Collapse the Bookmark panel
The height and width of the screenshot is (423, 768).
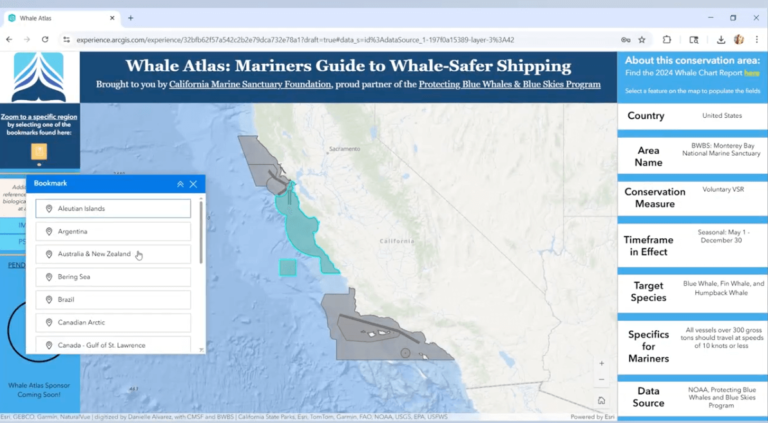[180, 184]
